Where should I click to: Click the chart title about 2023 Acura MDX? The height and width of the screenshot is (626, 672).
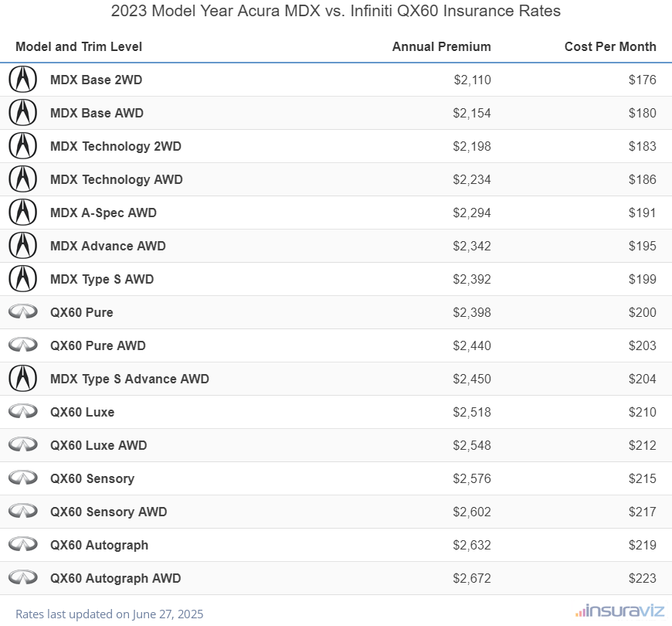tap(335, 11)
